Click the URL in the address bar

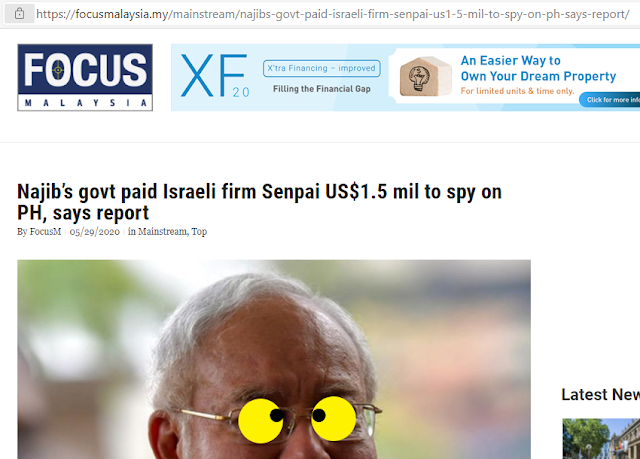(x=333, y=14)
